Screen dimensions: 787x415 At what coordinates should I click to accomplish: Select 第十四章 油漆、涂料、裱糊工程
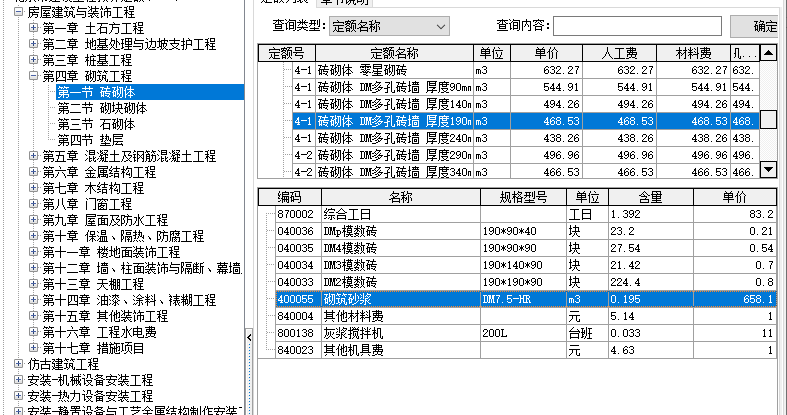pyautogui.click(x=129, y=300)
